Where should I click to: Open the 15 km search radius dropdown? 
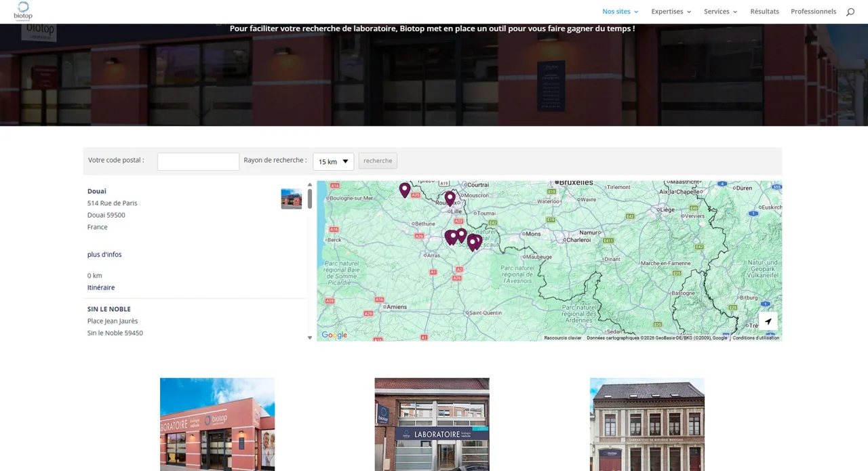click(x=333, y=161)
